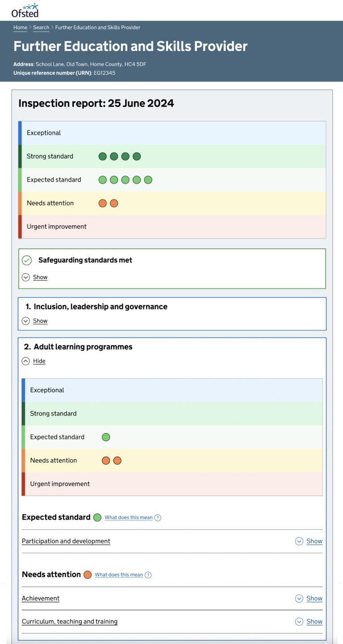Click the orange indicator beside the Needs attention heading
The image size is (343, 644).
pyautogui.click(x=88, y=574)
